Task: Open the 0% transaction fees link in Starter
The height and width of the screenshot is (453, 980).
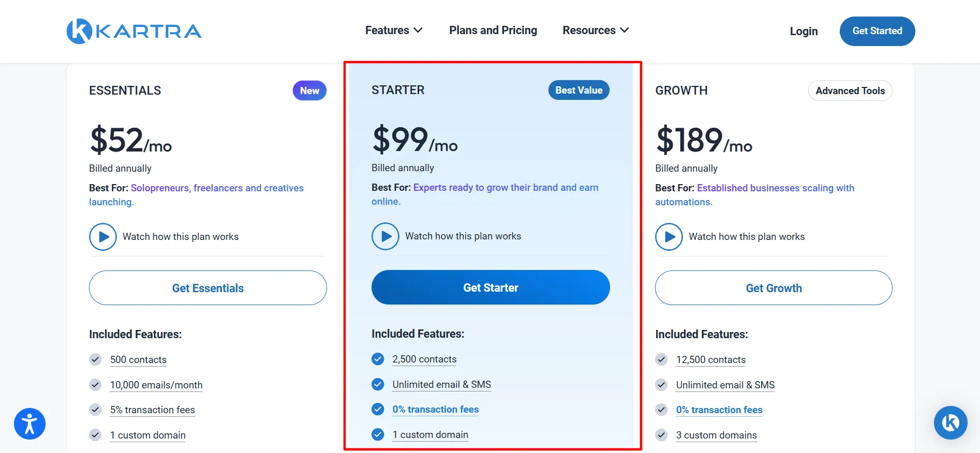Action: (436, 410)
